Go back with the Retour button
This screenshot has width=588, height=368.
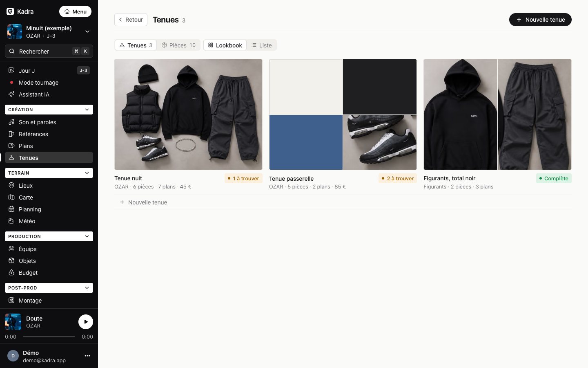pos(131,20)
